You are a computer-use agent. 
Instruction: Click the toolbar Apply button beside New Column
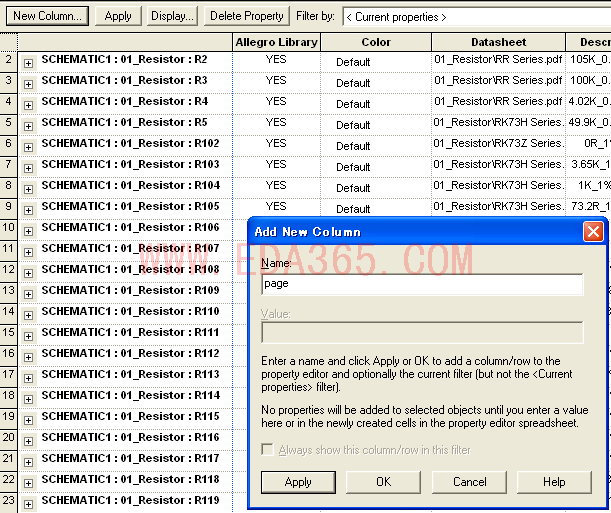pyautogui.click(x=118, y=16)
